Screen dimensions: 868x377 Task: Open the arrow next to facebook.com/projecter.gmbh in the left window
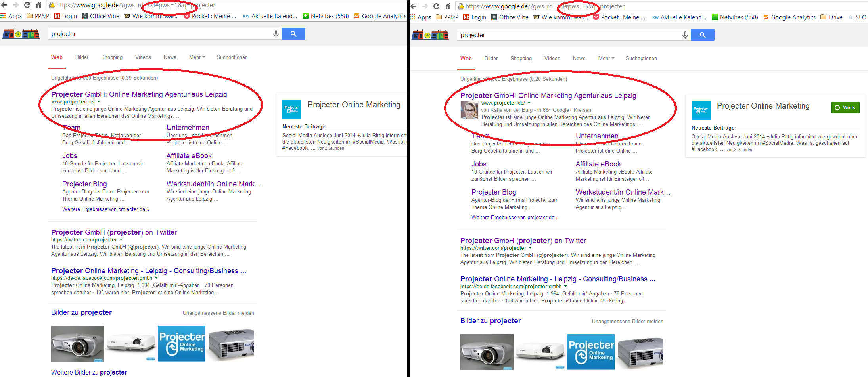pos(156,278)
